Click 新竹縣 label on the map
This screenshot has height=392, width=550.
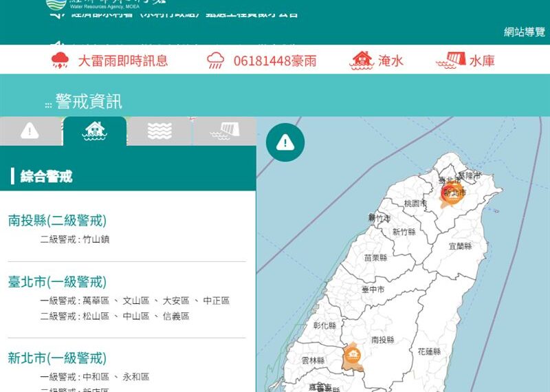pos(404,232)
